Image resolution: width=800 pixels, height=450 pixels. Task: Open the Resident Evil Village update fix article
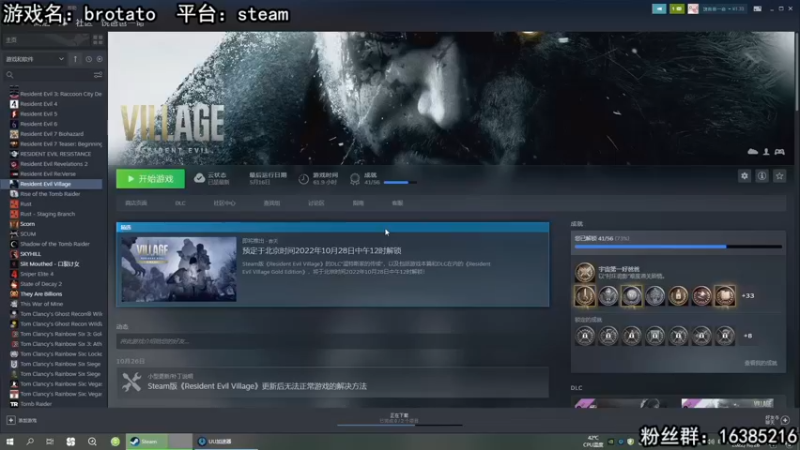pos(257,386)
